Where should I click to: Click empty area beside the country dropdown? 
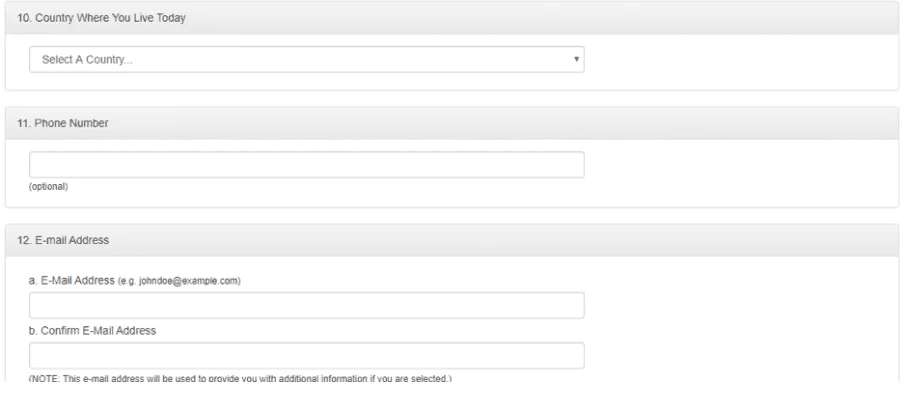pyautogui.click(x=740, y=60)
